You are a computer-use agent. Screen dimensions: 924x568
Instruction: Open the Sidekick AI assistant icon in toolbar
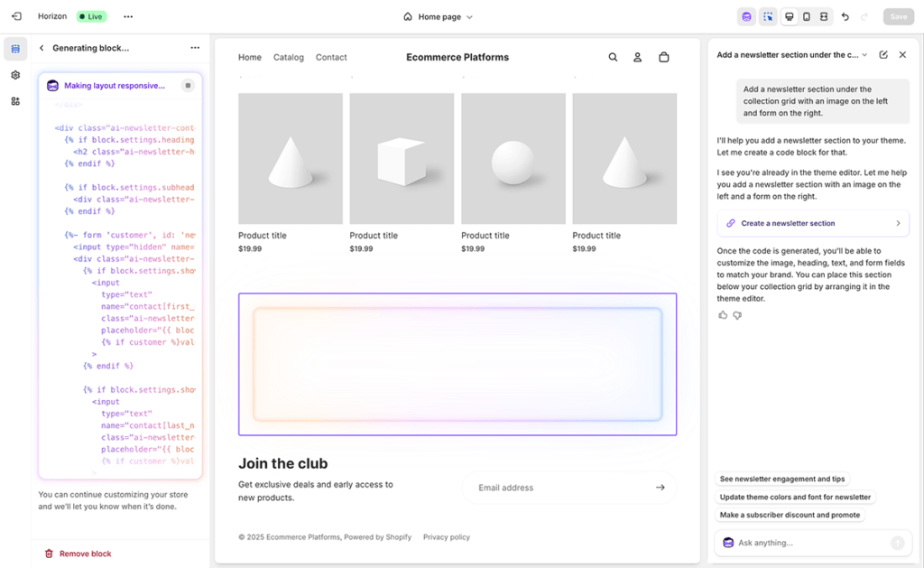(x=746, y=16)
